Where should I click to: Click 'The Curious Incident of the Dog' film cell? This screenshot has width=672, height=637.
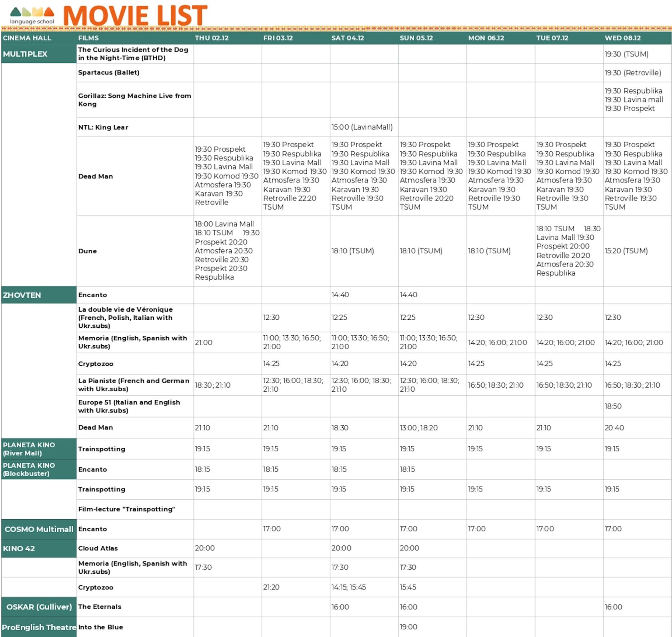pyautogui.click(x=135, y=54)
